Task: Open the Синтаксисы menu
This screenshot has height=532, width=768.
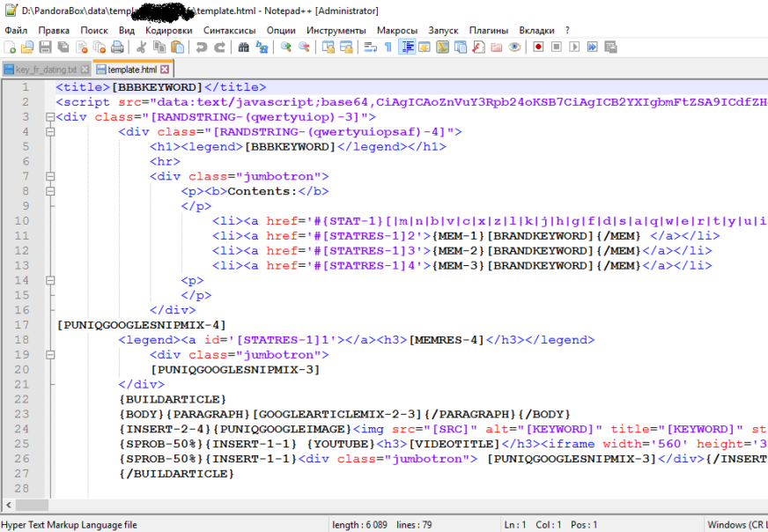Action: point(230,30)
